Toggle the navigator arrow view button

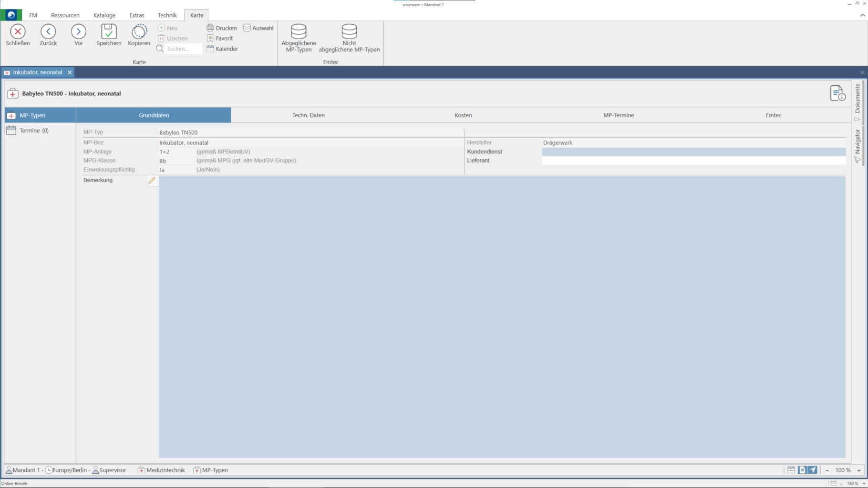point(813,470)
